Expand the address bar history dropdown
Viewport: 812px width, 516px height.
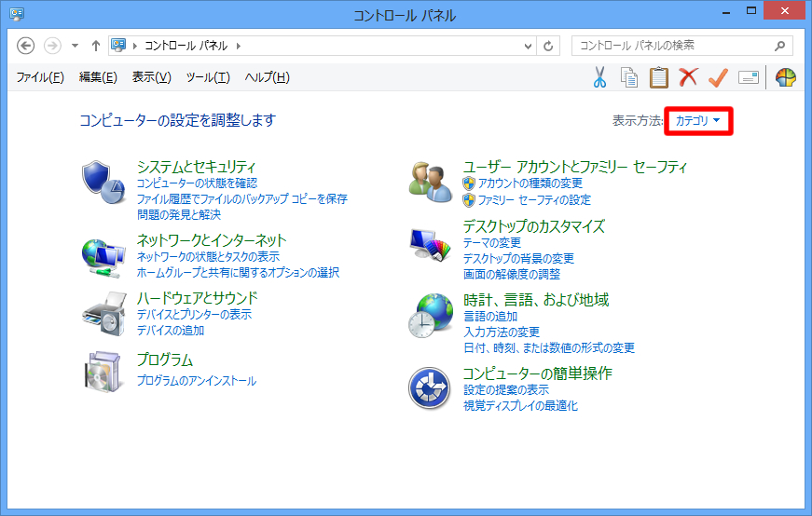tap(528, 46)
